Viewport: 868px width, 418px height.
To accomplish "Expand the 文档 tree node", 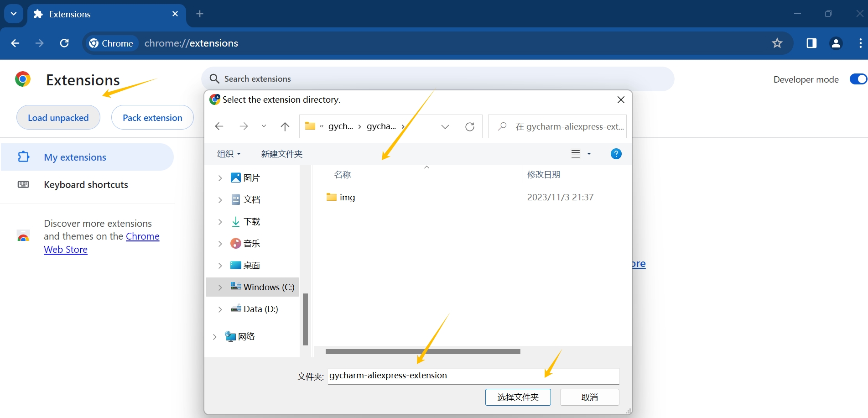I will point(220,200).
